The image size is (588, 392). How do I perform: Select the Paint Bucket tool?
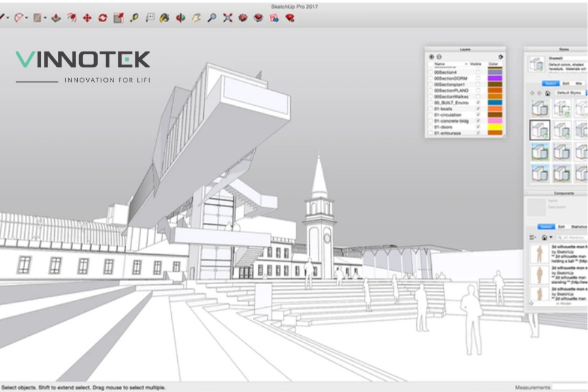coord(165,18)
